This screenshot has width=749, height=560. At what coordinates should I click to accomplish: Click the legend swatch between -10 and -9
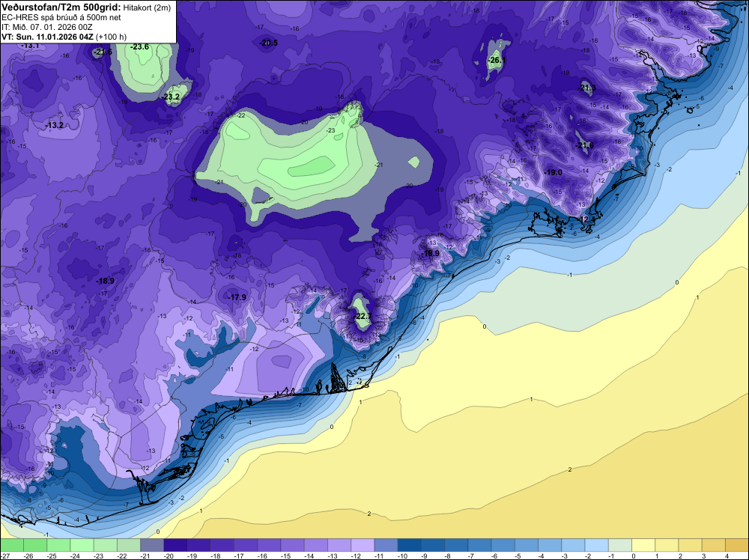(x=410, y=545)
